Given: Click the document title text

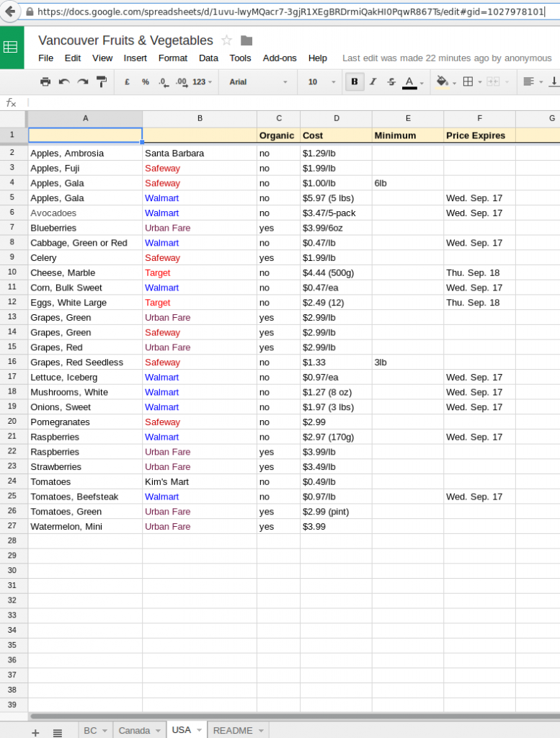Looking at the screenshot, I should (125, 40).
